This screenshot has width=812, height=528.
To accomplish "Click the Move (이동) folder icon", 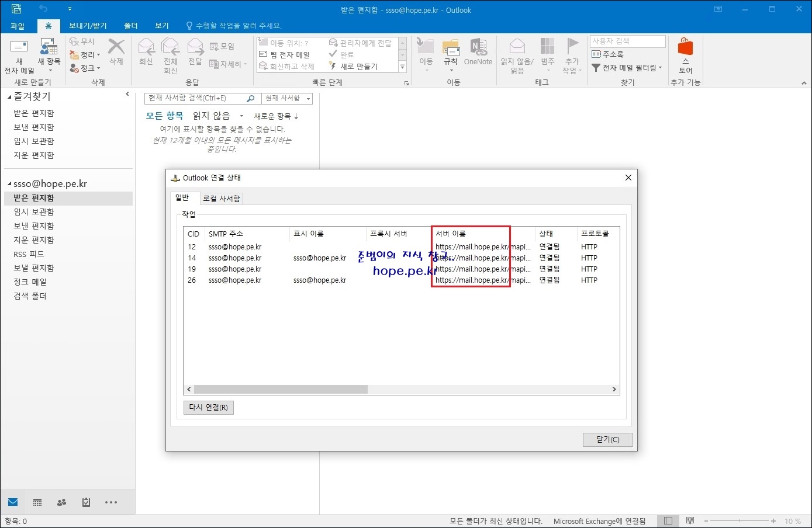I will coord(426,47).
